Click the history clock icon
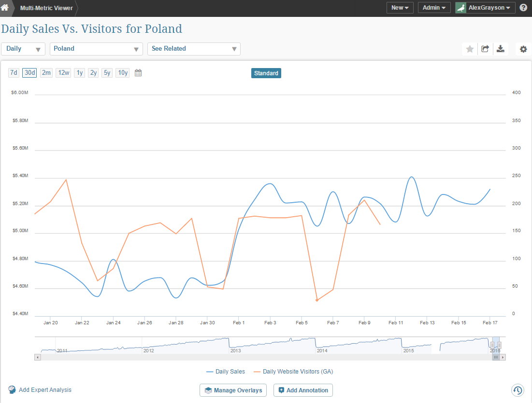This screenshot has width=532, height=403. coord(518,390)
